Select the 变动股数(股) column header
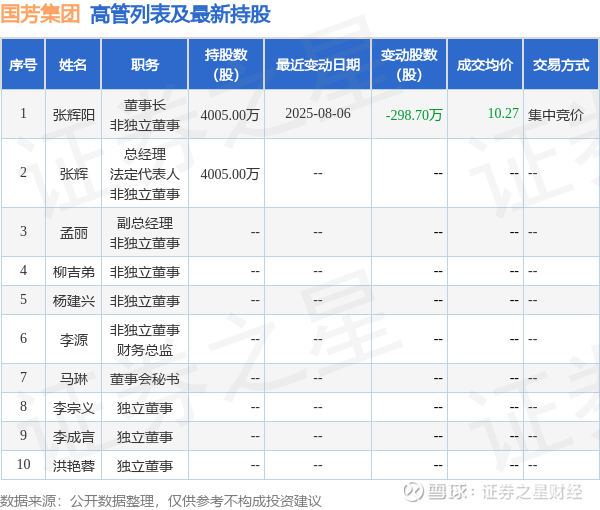600x510 pixels. (409, 64)
